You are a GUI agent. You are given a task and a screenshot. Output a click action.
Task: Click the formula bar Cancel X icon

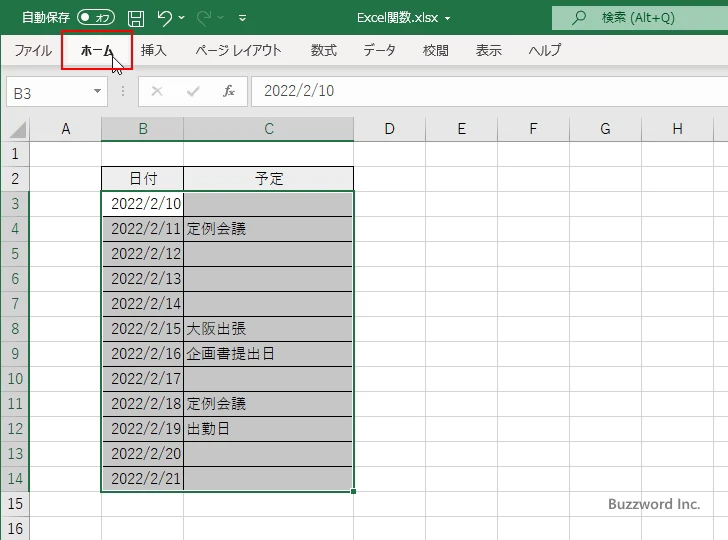pyautogui.click(x=157, y=91)
